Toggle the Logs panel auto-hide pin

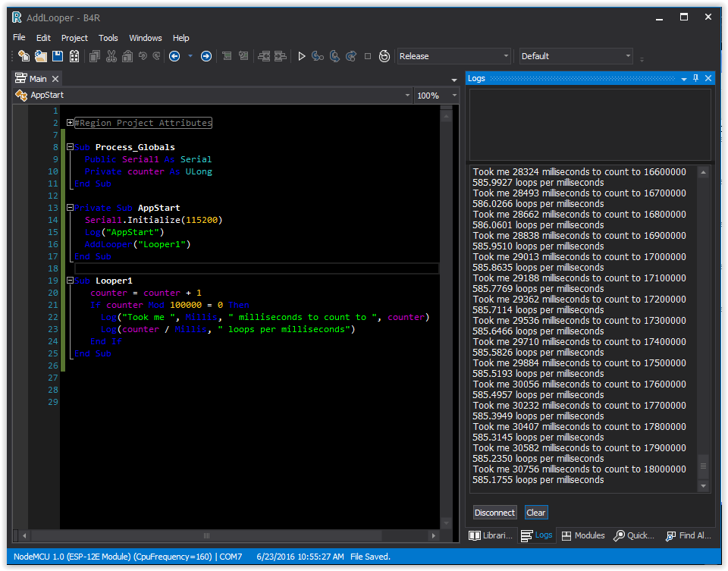[695, 78]
